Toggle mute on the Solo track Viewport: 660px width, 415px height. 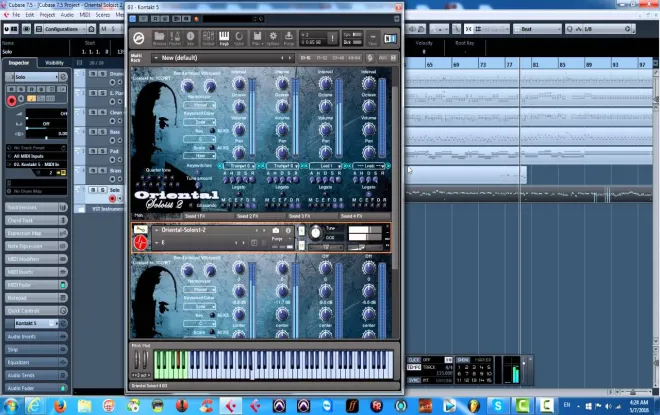coord(93,190)
